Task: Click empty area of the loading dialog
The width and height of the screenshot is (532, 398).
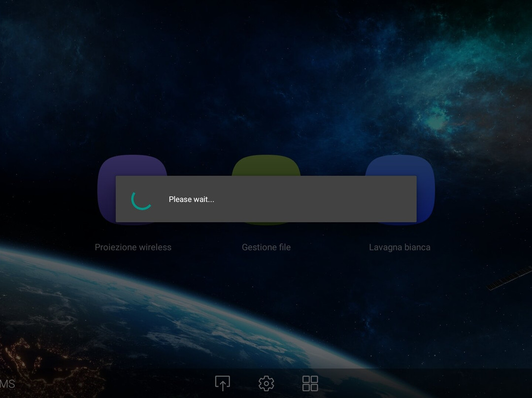Action: pyautogui.click(x=320, y=199)
